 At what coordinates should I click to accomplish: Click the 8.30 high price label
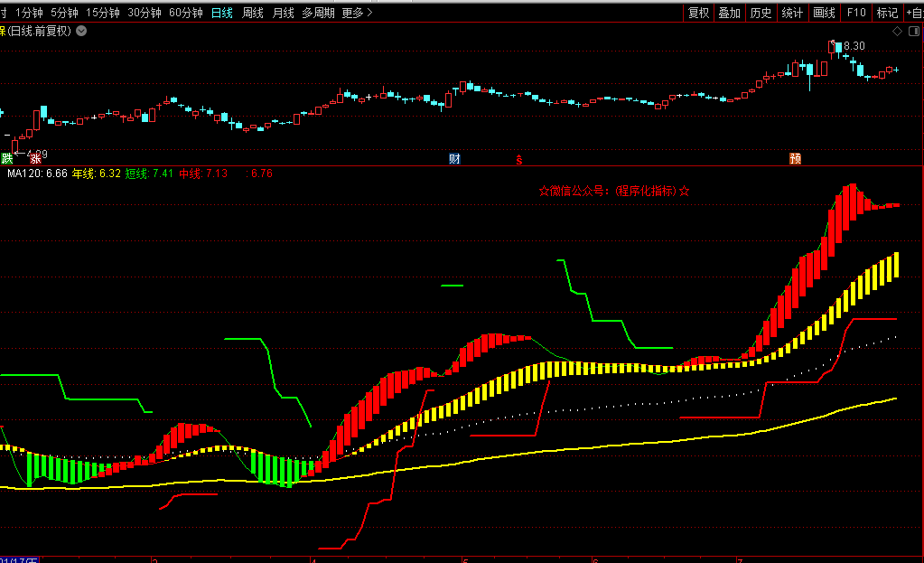pyautogui.click(x=854, y=46)
